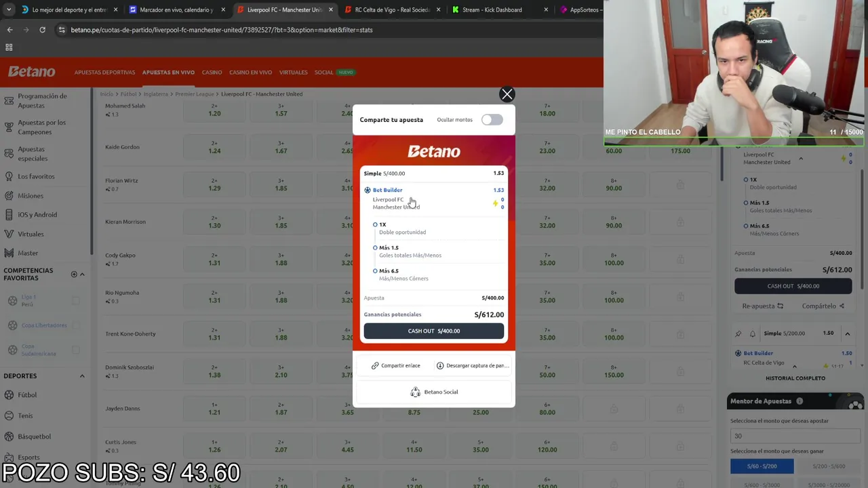Click the monto que deseas apostar field
868x488 pixels.
[x=795, y=436]
